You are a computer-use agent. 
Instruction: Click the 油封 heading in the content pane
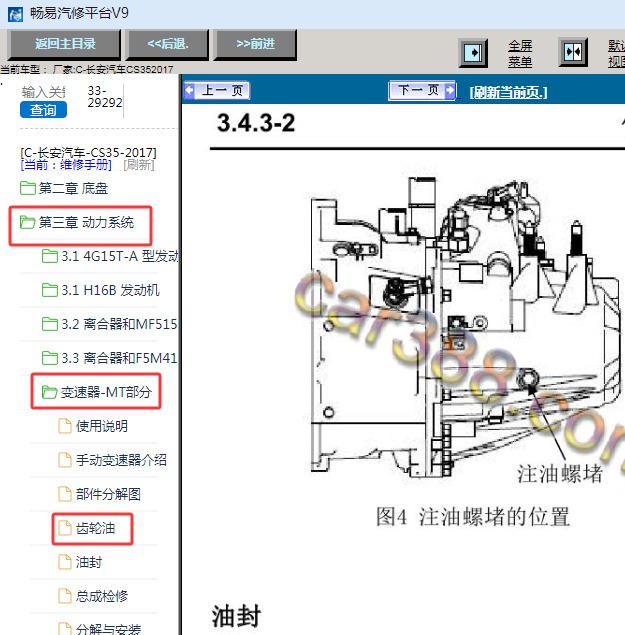point(237,616)
